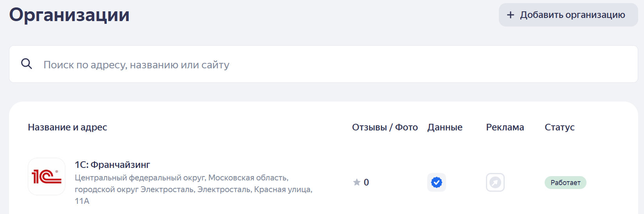Click the "Центральный федеральный округ" address line
This screenshot has width=644, height=214.
pyautogui.click(x=181, y=178)
